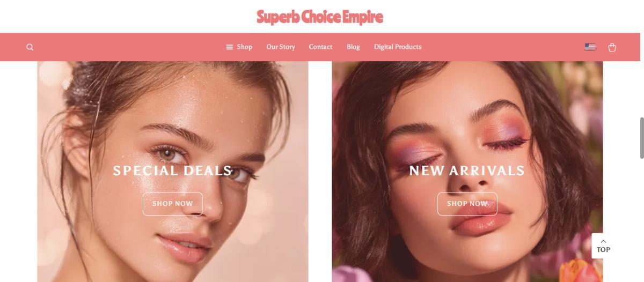This screenshot has height=282, width=644.
Task: Click the New Arrivals heading
Action: pyautogui.click(x=467, y=170)
